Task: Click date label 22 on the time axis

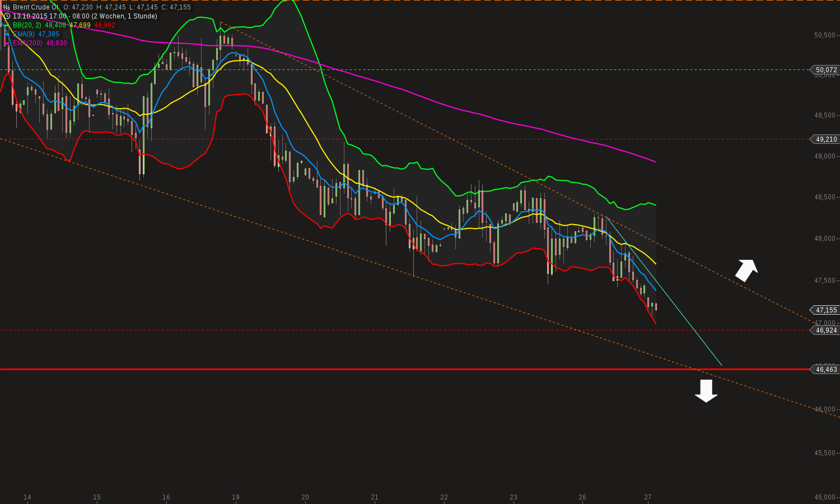Action: point(444,497)
